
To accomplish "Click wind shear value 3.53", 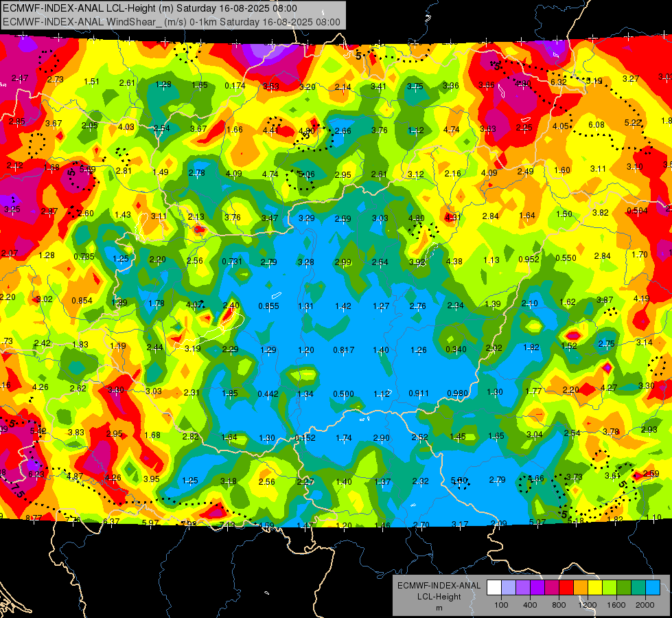I will pyautogui.click(x=271, y=87).
